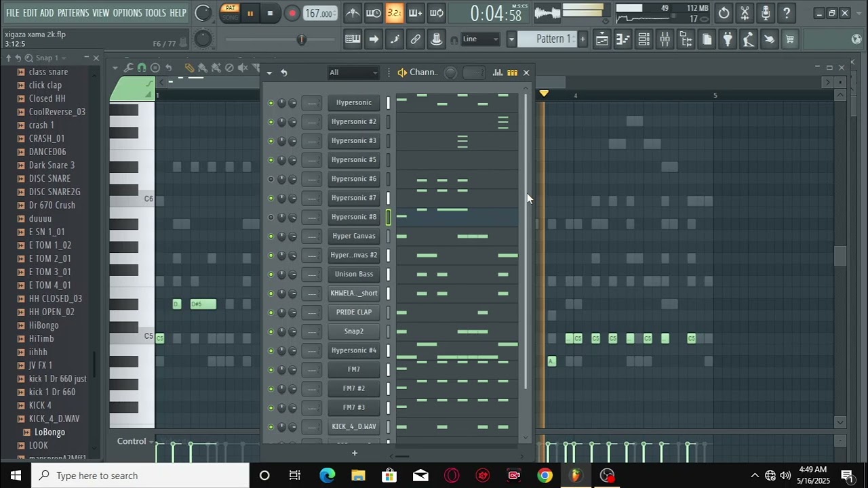Select the Unison Bass channel button

click(354, 274)
